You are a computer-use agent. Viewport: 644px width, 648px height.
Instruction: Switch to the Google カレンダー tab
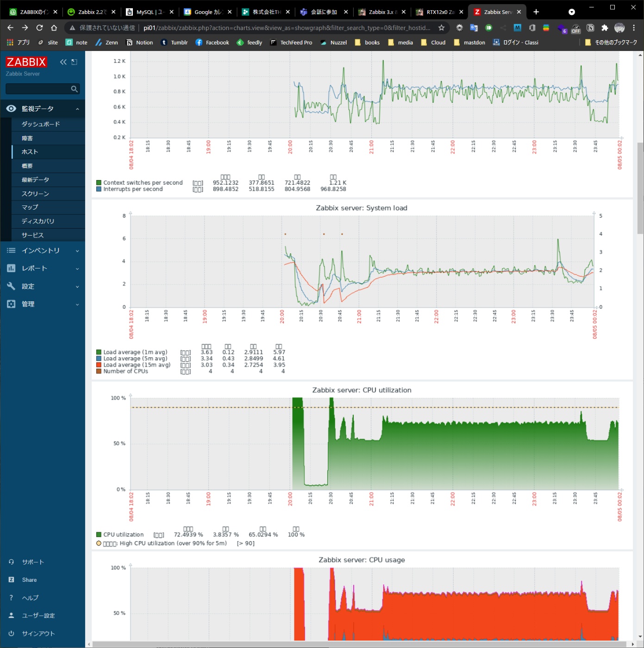pyautogui.click(x=207, y=12)
